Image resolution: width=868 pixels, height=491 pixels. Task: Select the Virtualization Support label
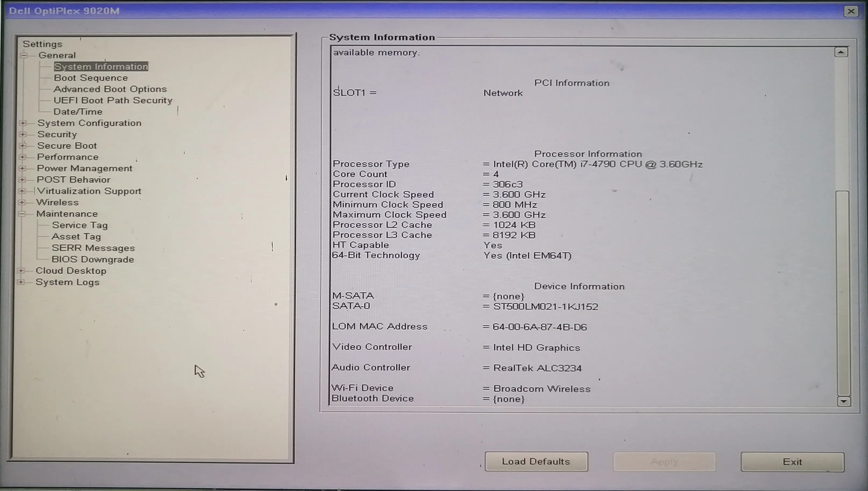coord(89,191)
